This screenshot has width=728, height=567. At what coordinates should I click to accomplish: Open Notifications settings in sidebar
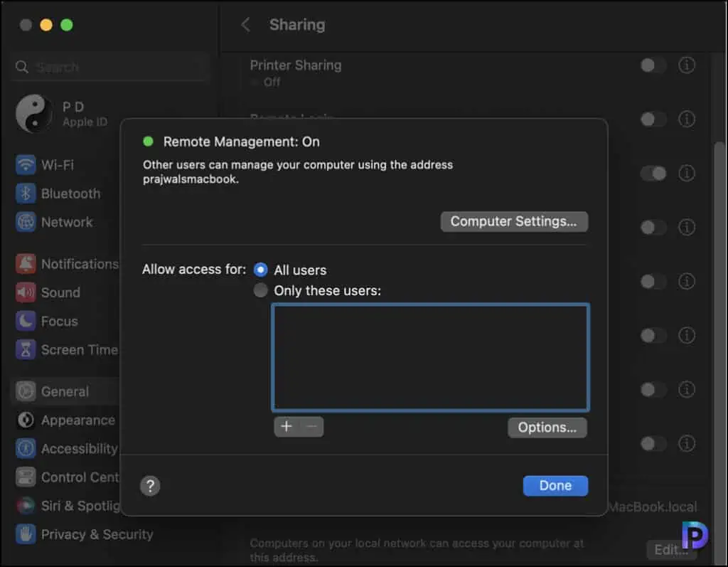(67, 264)
